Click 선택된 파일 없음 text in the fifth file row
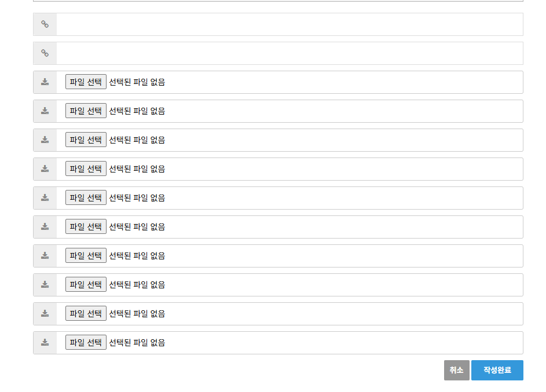546x392 pixels. (x=137, y=198)
